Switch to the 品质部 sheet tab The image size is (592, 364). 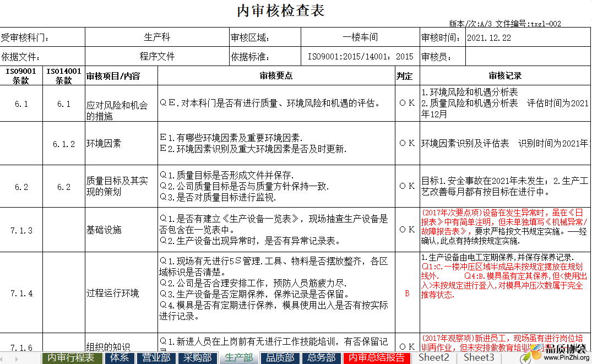(x=280, y=357)
